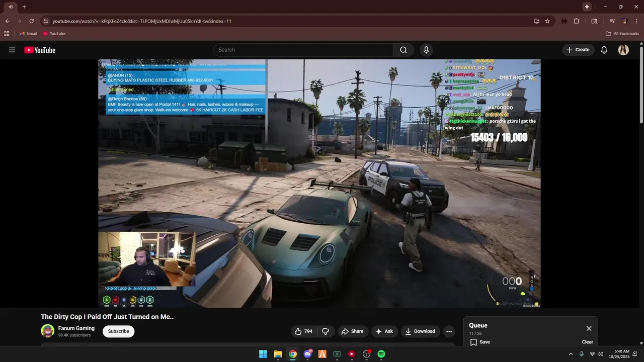Clear the queue
644x362 pixels.
(x=587, y=342)
